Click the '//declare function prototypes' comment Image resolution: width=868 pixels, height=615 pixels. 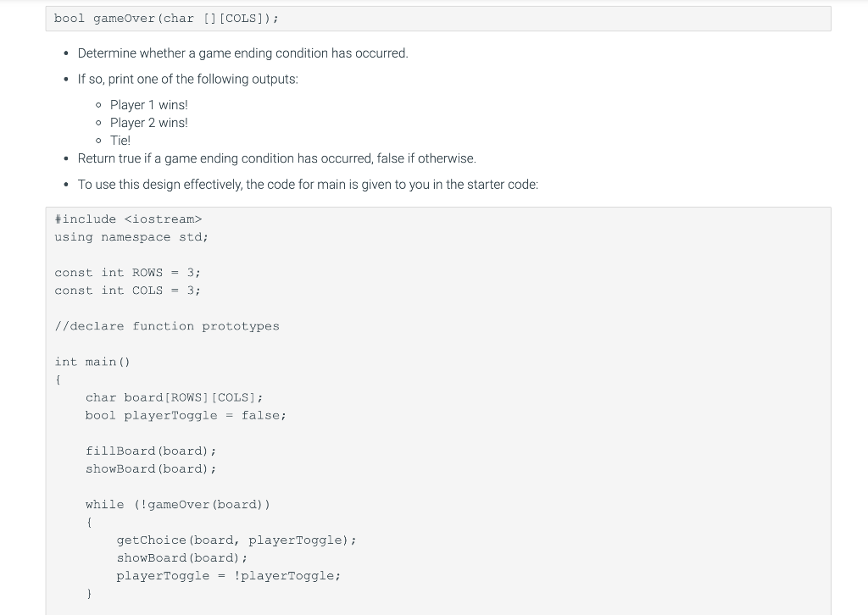click(x=167, y=326)
